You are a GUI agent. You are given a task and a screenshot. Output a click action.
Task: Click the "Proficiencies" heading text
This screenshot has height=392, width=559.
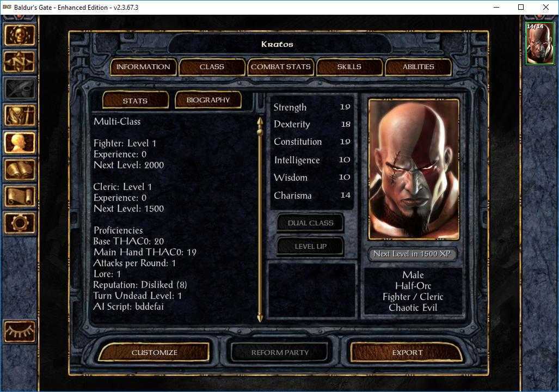pyautogui.click(x=118, y=230)
